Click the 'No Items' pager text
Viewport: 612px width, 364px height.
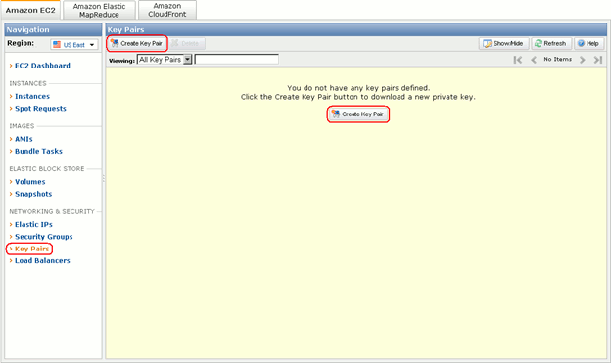coord(558,59)
